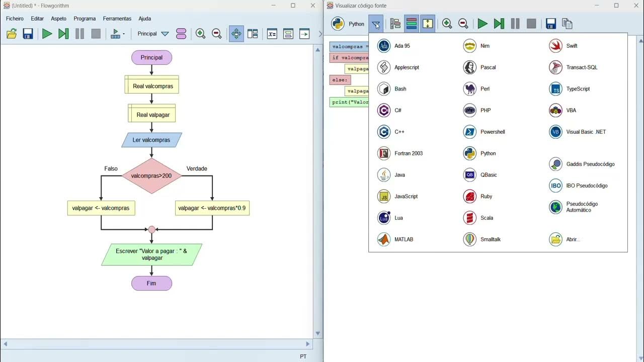Choose Swift language

click(x=563, y=46)
